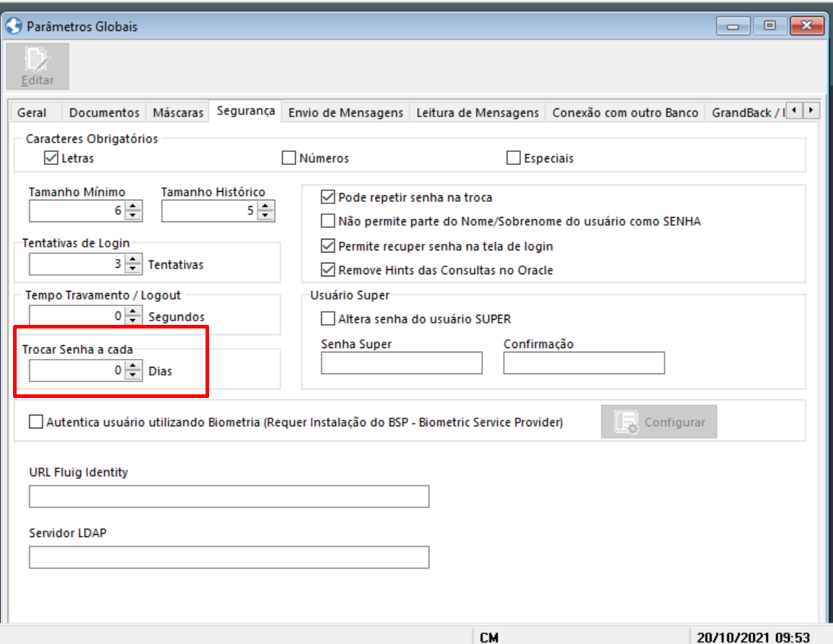Close the Parâmetros Globais window
833x644 pixels.
point(806,25)
